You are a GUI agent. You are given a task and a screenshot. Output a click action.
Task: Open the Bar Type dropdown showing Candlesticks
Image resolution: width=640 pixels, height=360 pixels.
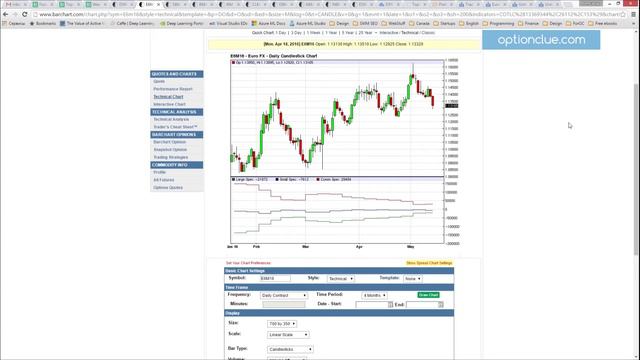pos(290,349)
